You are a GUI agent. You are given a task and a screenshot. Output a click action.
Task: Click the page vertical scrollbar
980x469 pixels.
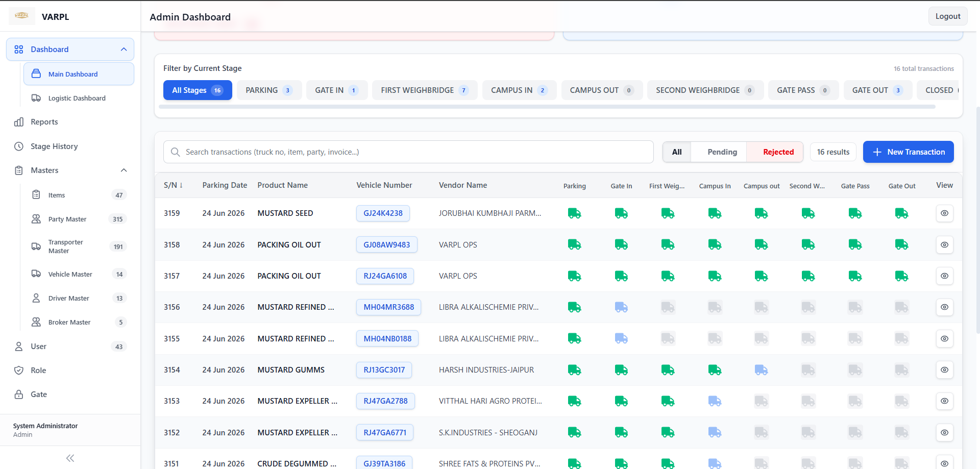977,219
